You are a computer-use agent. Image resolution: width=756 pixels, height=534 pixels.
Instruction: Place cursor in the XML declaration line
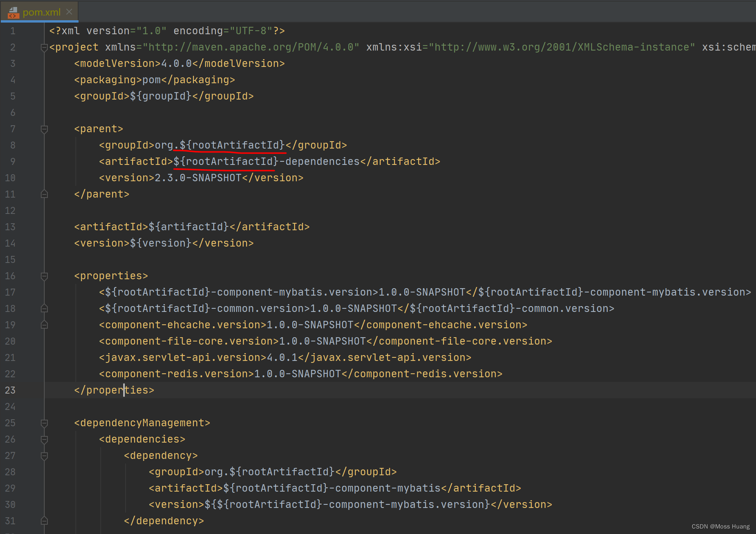(x=167, y=31)
